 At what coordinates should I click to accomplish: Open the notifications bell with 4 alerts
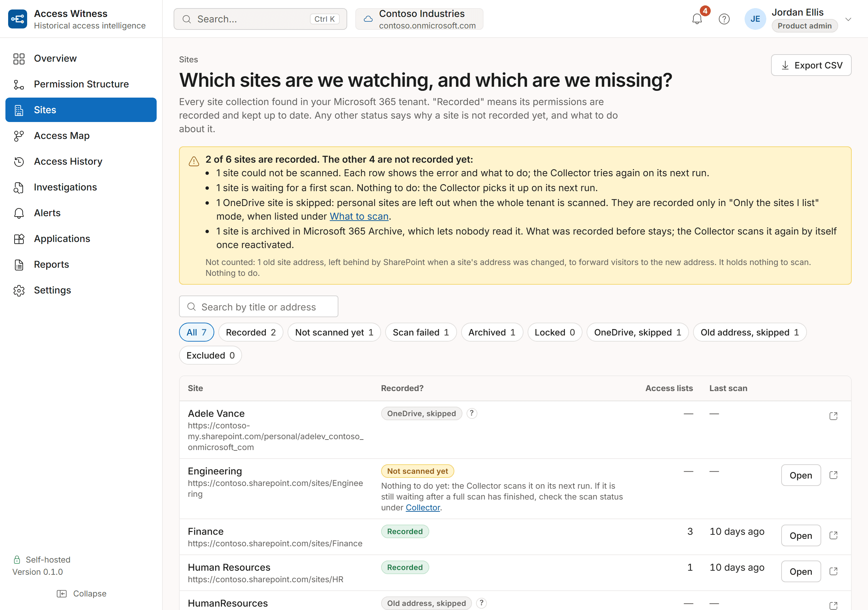(697, 19)
